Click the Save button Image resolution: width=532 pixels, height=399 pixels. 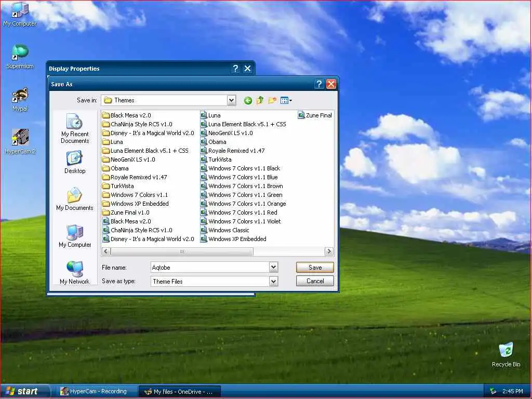click(315, 268)
